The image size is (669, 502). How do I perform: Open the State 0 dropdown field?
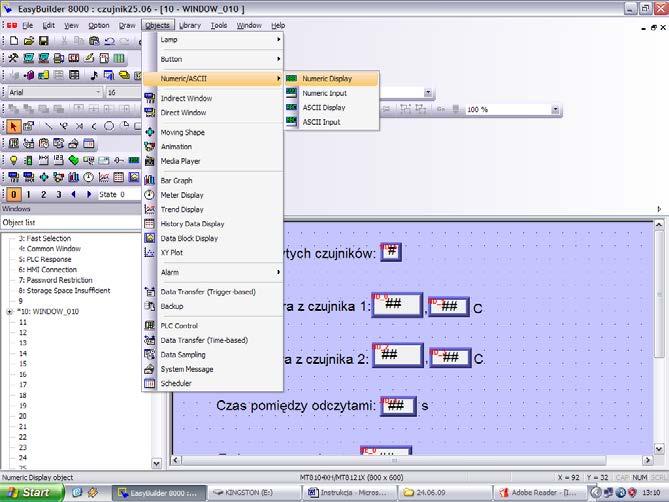point(118,194)
